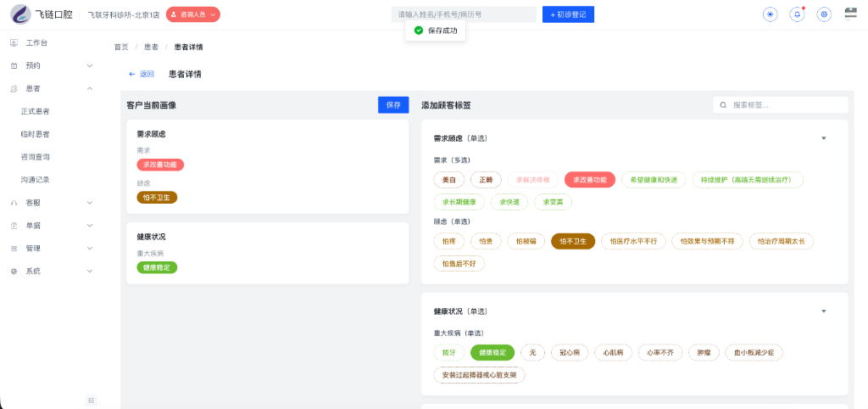Select the 怕医疗水平不行 concern tag
868x409 pixels.
tap(632, 241)
